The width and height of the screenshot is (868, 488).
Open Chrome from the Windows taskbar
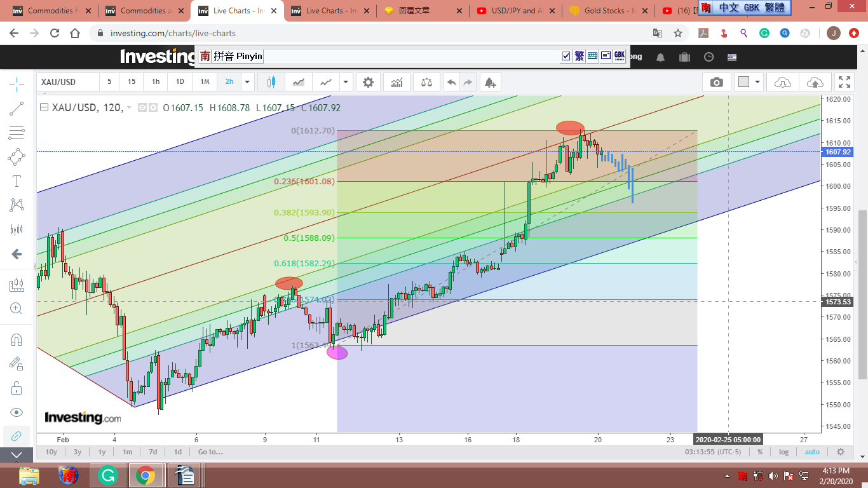[145, 475]
